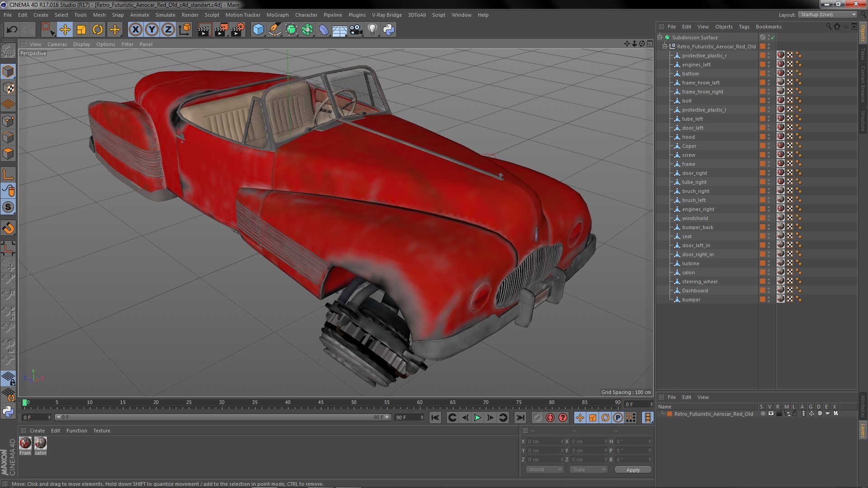Click the timeline preview range slider

point(222,417)
